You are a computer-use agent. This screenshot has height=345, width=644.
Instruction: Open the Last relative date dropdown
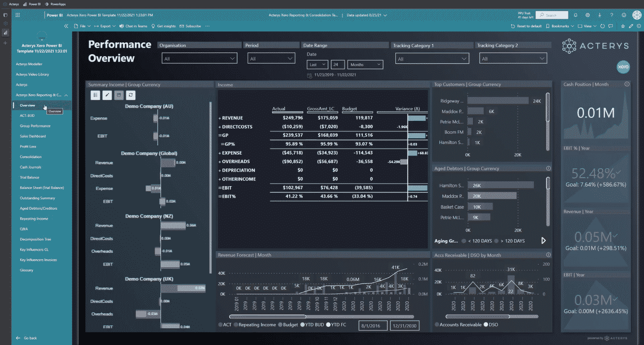317,65
